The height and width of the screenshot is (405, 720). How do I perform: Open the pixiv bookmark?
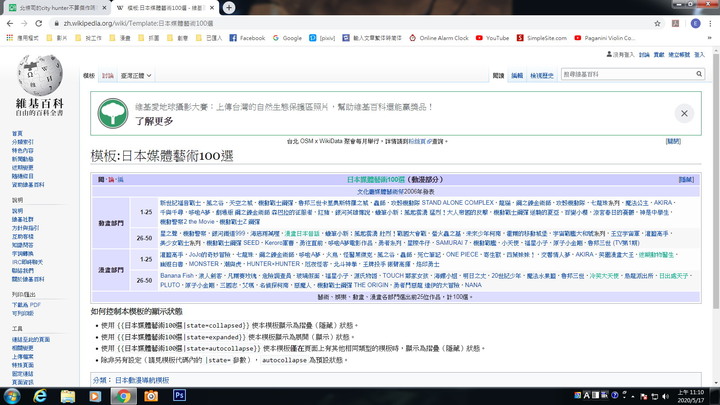tap(322, 38)
